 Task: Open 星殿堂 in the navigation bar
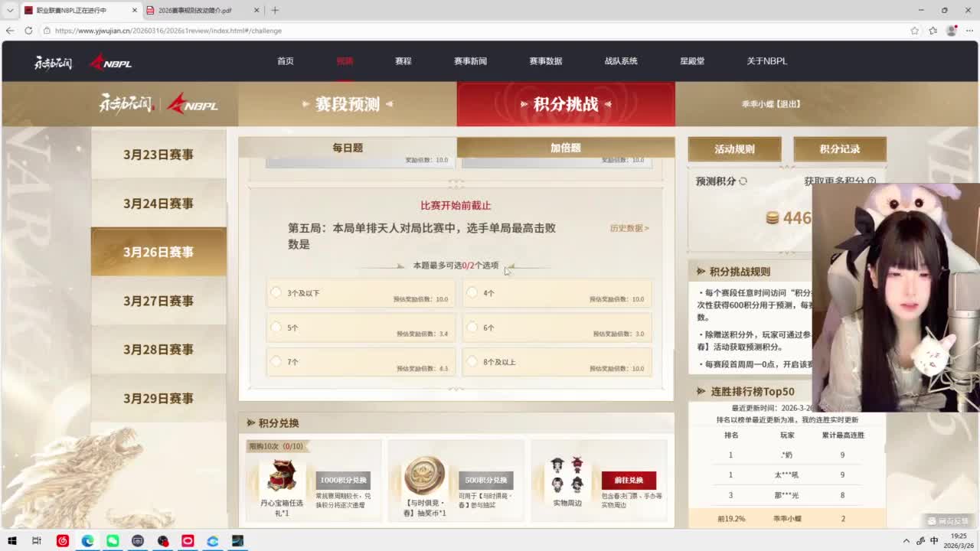pos(692,61)
